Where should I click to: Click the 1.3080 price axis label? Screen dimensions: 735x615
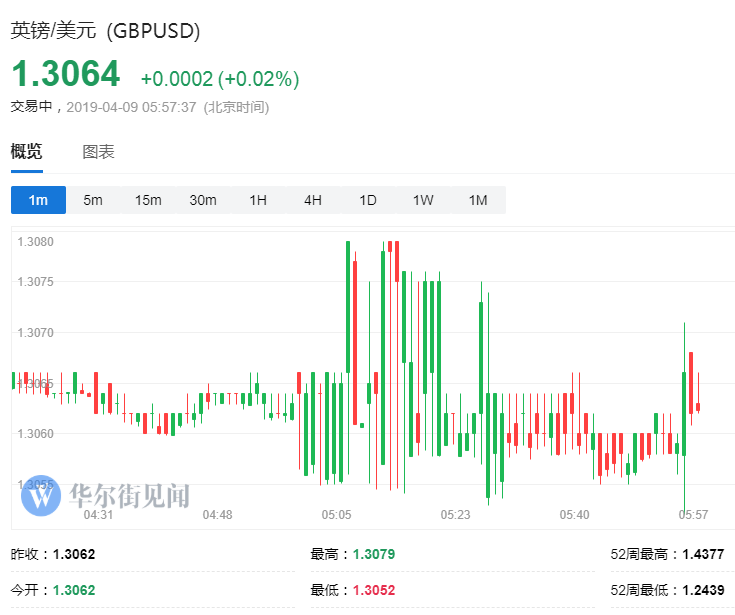36,242
